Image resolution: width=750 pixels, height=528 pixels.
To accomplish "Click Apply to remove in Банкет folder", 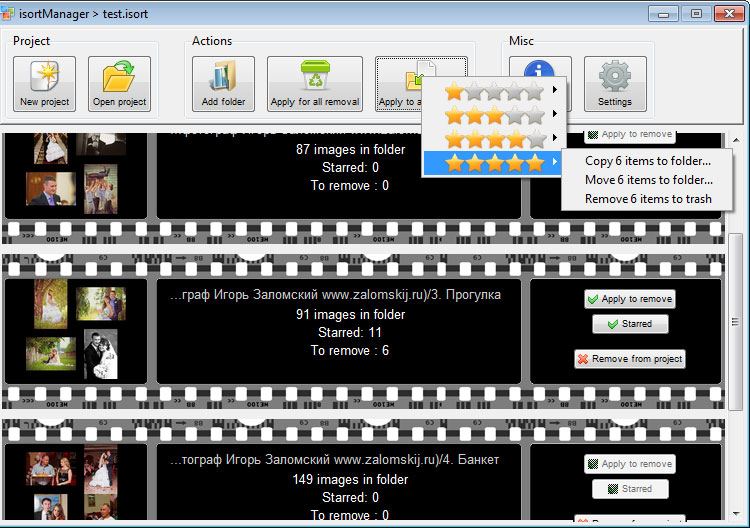I will [x=630, y=464].
